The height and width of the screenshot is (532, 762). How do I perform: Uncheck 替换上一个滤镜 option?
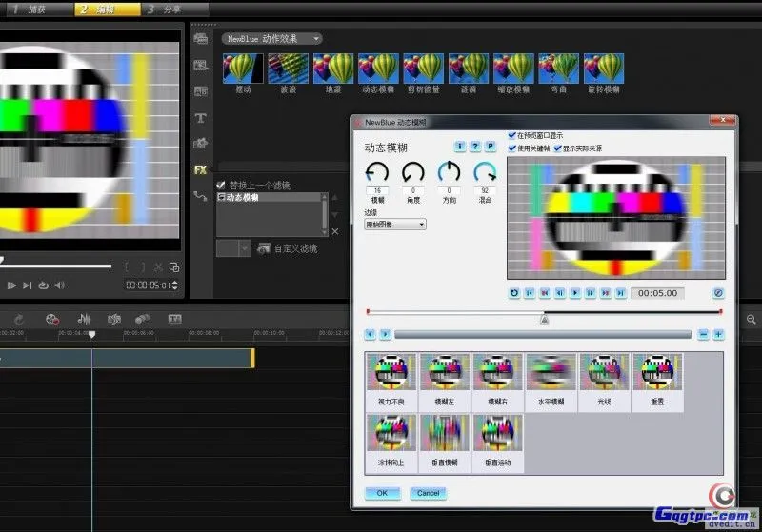click(x=222, y=185)
